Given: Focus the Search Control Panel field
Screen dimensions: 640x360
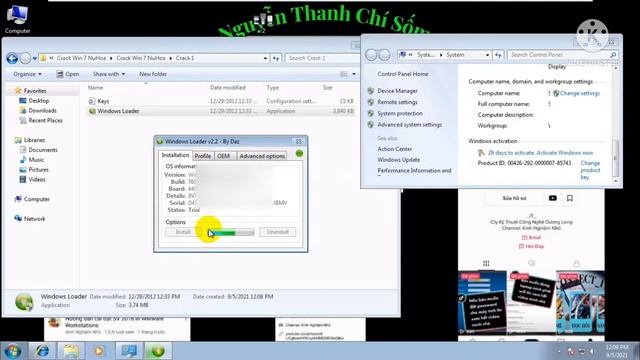Looking at the screenshot, I should [562, 55].
